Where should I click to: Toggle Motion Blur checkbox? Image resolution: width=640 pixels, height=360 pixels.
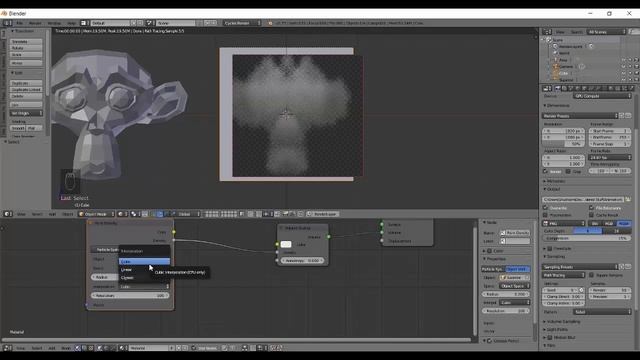(x=550, y=338)
